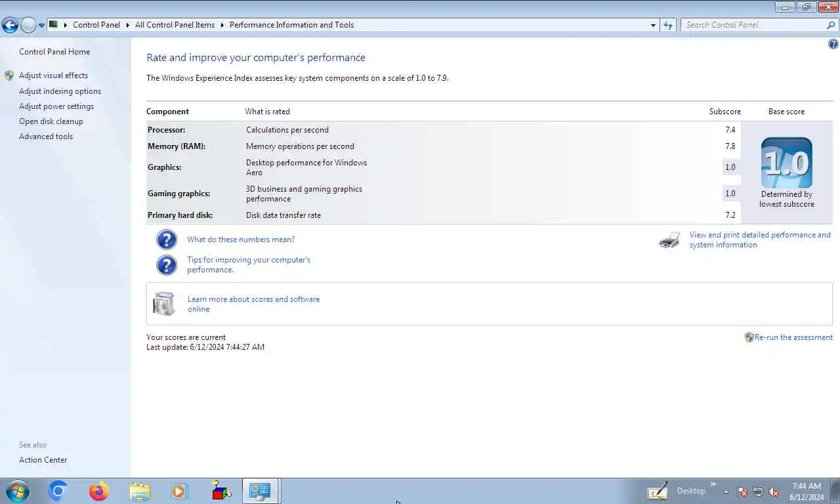Click the Last update timestamp text
Viewport: 840px width, 504px height.
(x=205, y=347)
